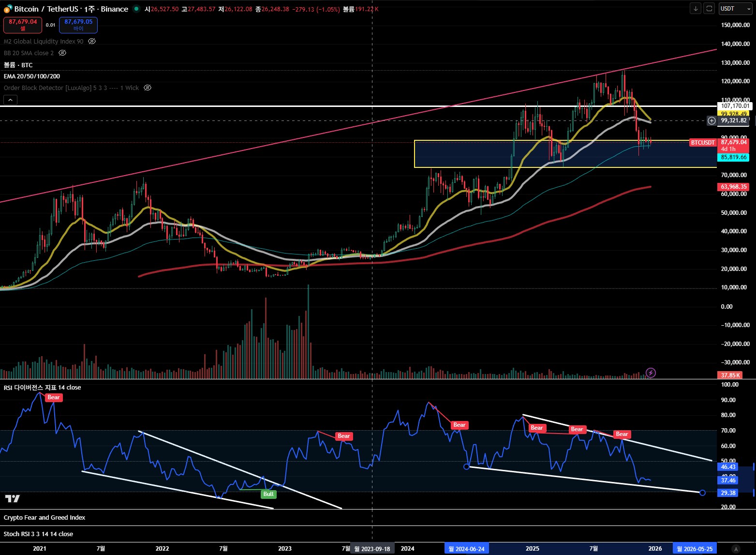Select the BB 20 SMA close 2 legend

[29, 53]
